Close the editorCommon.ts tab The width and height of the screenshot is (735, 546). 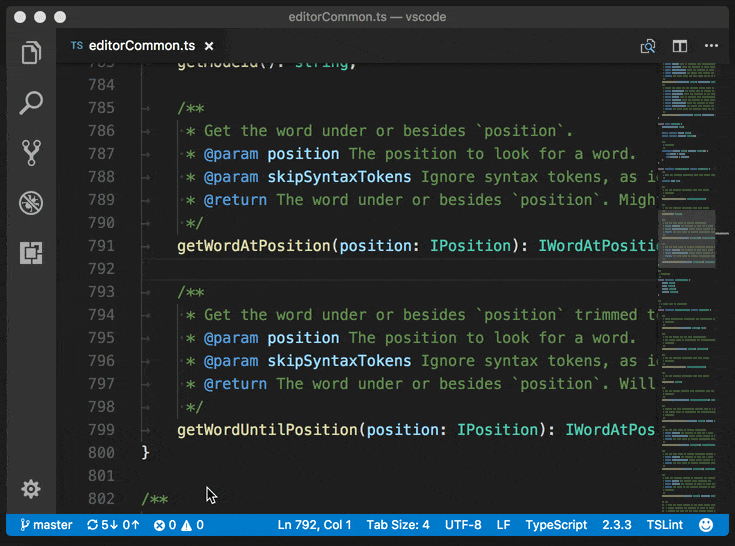click(x=209, y=46)
